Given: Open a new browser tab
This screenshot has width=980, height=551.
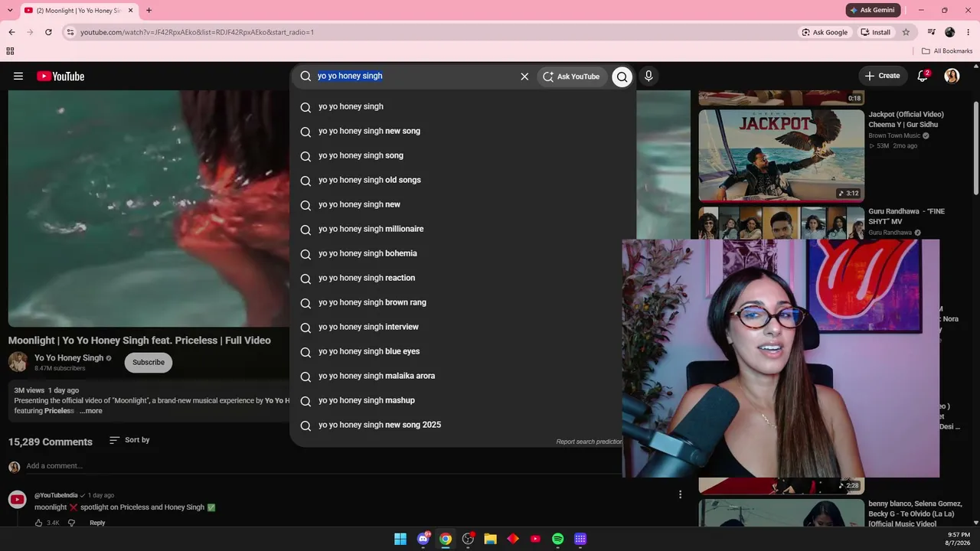Looking at the screenshot, I should [x=149, y=11].
